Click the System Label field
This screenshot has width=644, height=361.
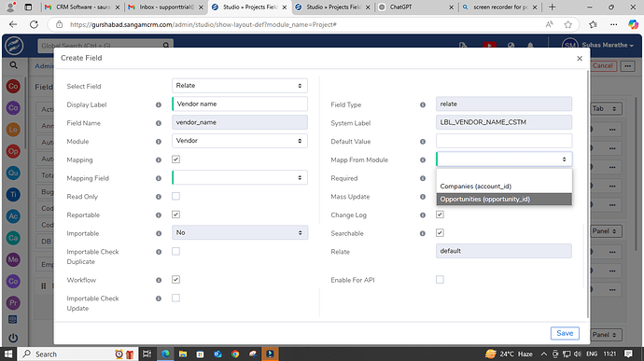click(x=504, y=122)
